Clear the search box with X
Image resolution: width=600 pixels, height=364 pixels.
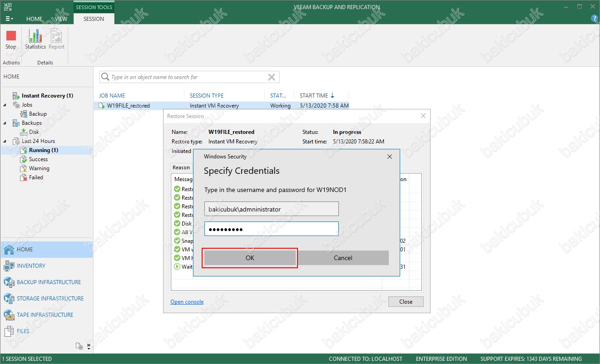272,77
